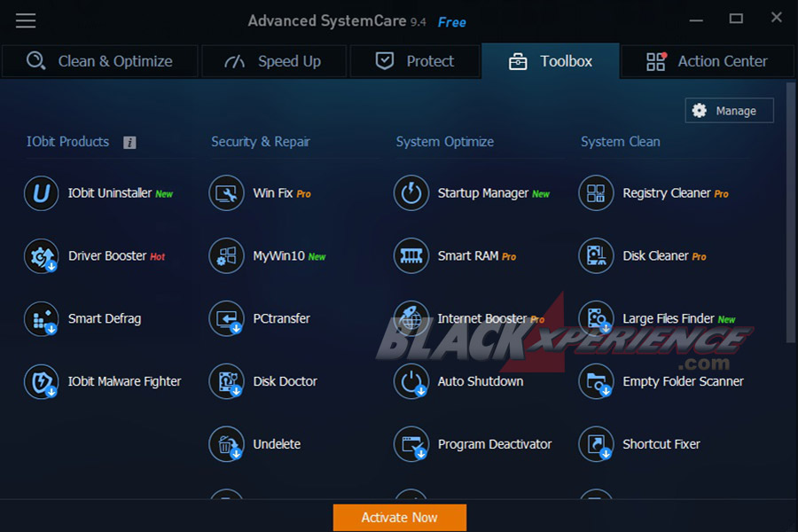Image resolution: width=798 pixels, height=532 pixels.
Task: Click the Auto Shutdown text label
Action: coord(481,381)
